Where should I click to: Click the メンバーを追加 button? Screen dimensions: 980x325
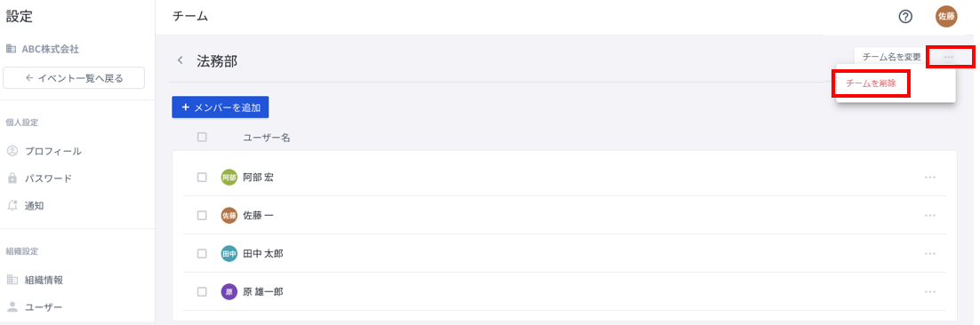coord(220,107)
